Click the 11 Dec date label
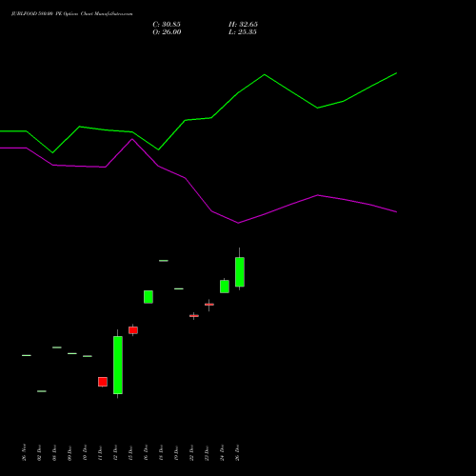This screenshot has height=476, width=476. [101, 452]
